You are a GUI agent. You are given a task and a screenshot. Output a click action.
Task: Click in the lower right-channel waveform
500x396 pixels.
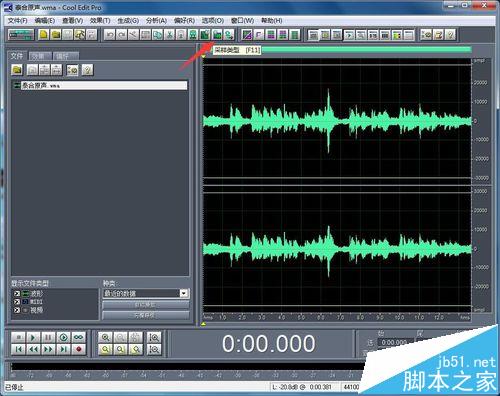(337, 249)
